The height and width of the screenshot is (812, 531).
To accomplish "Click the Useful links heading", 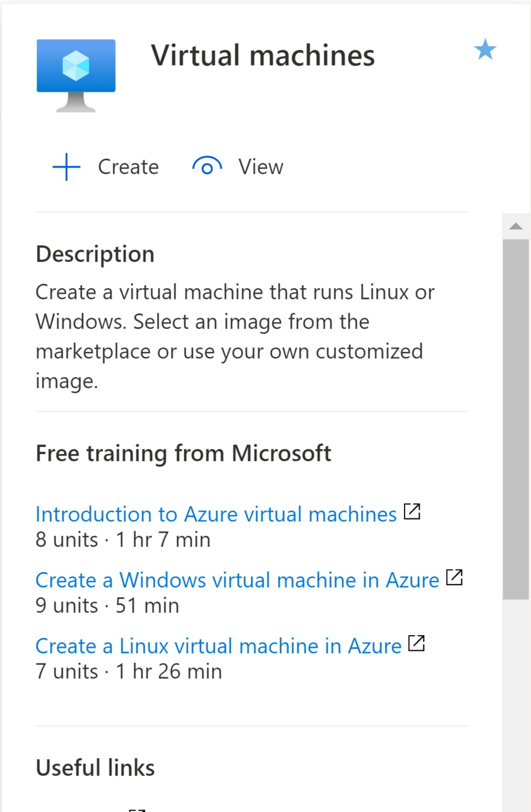I will pos(95,767).
